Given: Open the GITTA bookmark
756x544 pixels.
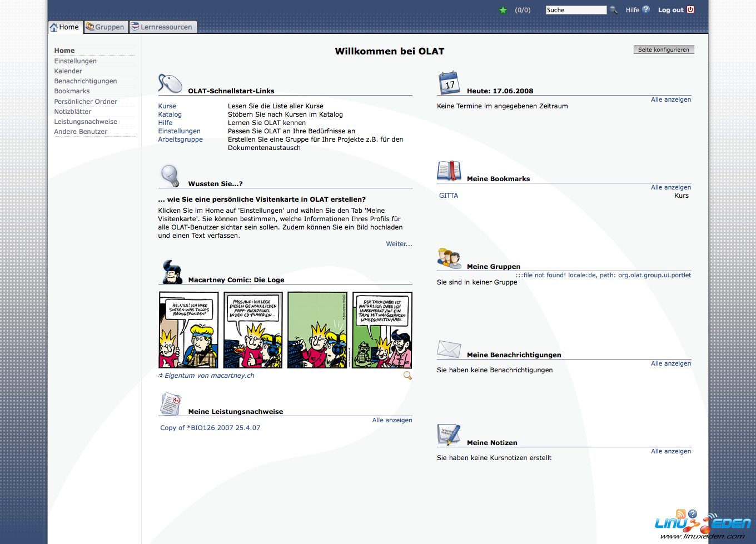Looking at the screenshot, I should (449, 196).
